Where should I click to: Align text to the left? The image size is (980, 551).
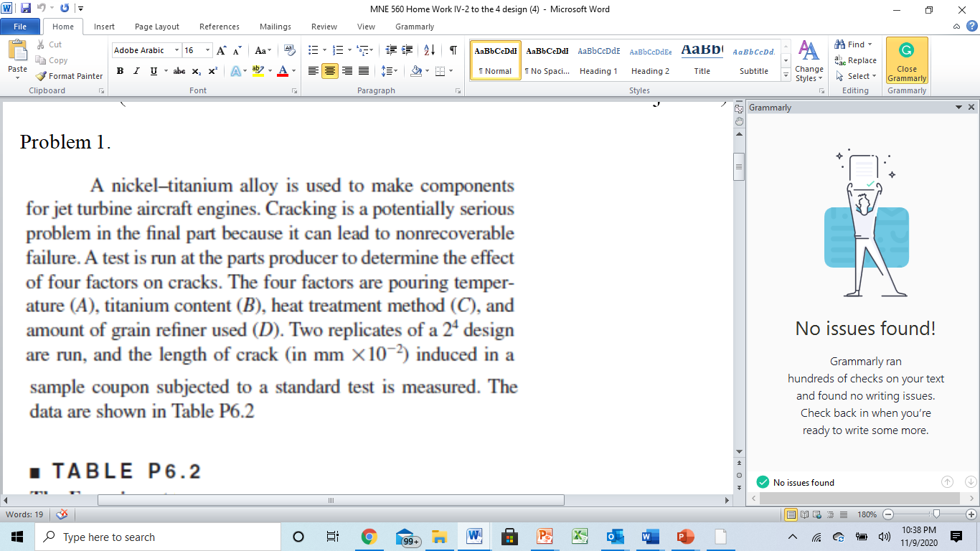point(313,71)
